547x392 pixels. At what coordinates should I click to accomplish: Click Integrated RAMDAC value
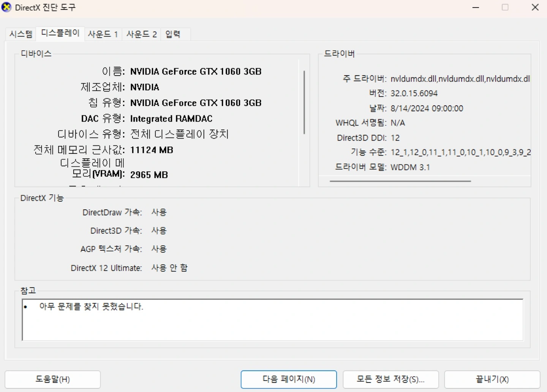[171, 119]
